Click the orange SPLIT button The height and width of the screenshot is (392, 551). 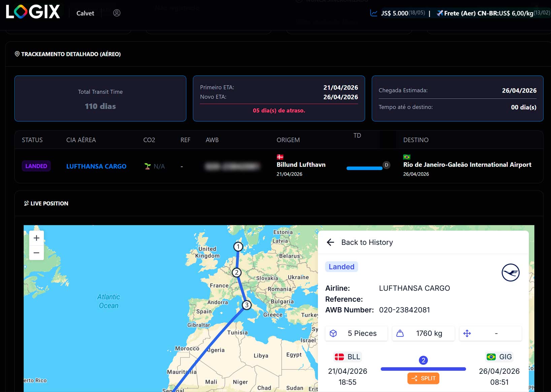(x=423, y=378)
